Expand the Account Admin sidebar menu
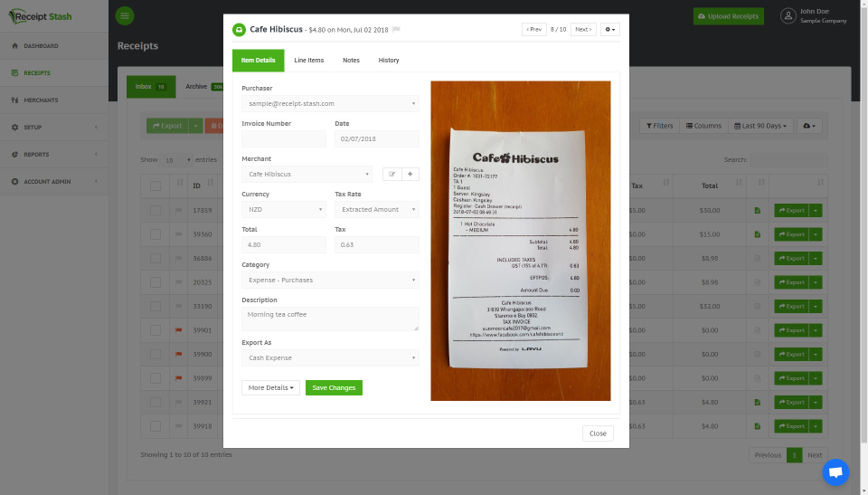This screenshot has height=495, width=868. (53, 181)
